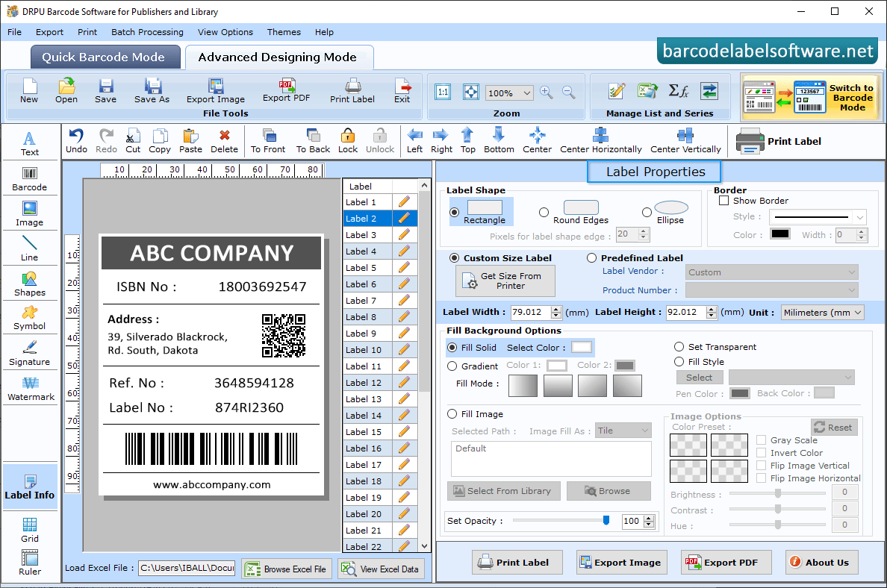The height and width of the screenshot is (588, 887).
Task: Select the Symbol tool
Action: click(29, 319)
